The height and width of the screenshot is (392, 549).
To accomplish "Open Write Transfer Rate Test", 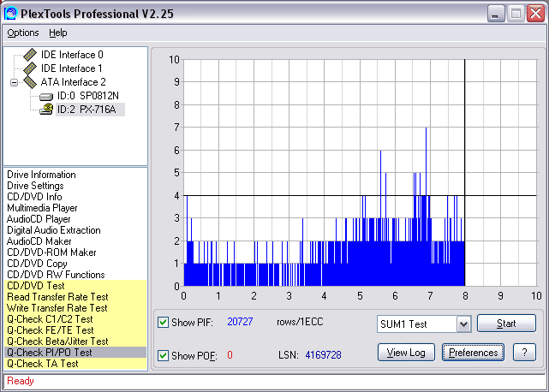I will pos(57,308).
